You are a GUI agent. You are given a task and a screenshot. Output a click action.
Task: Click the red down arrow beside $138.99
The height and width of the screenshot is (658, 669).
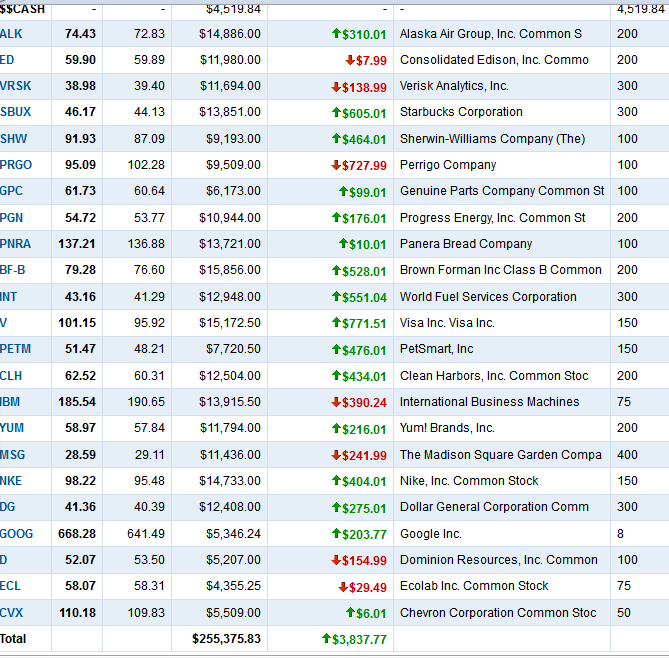pyautogui.click(x=336, y=87)
